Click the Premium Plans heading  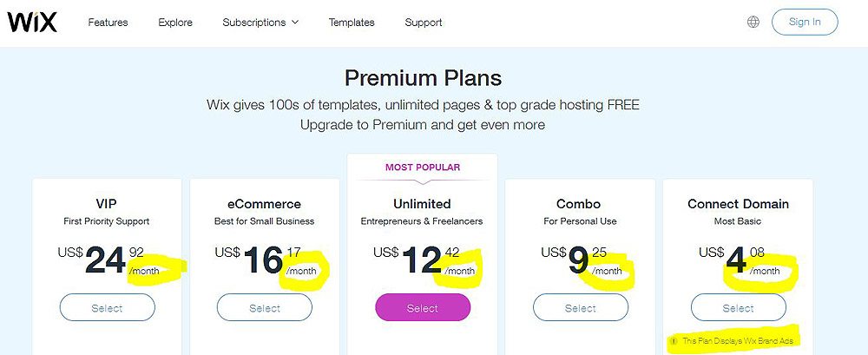point(423,78)
